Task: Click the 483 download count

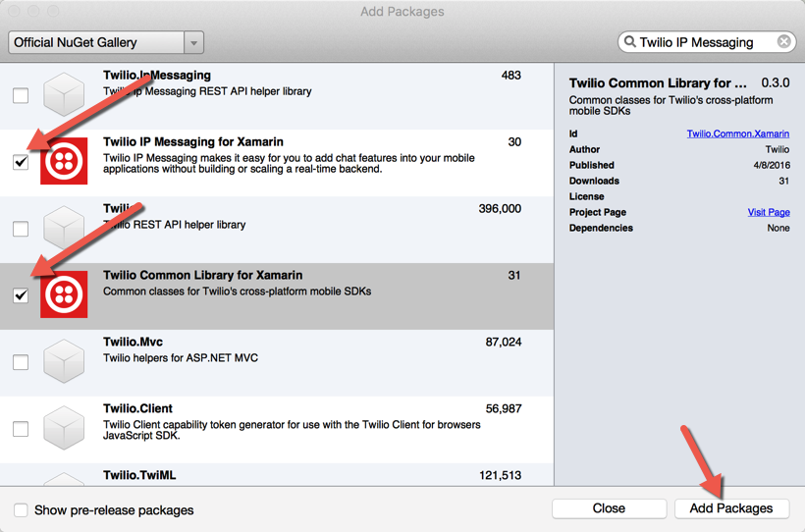Action: click(x=510, y=75)
